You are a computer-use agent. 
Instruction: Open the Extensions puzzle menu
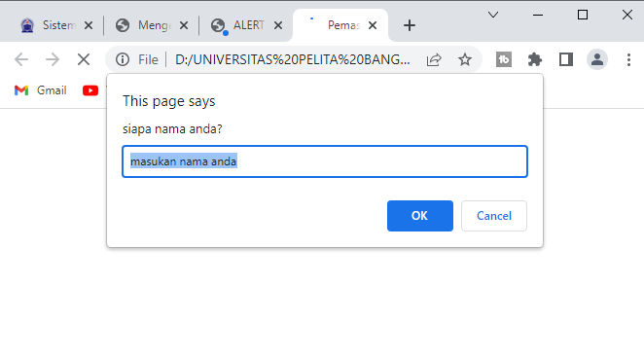point(535,60)
